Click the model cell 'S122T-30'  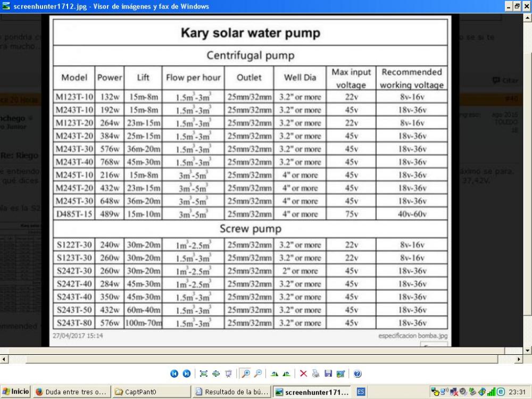coord(74,245)
